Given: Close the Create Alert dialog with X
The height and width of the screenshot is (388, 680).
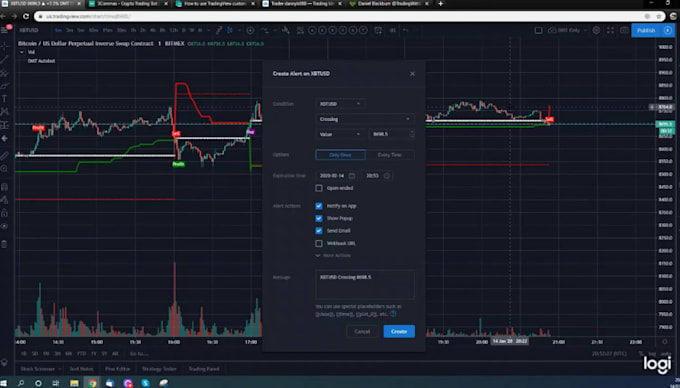Looking at the screenshot, I should [x=412, y=74].
